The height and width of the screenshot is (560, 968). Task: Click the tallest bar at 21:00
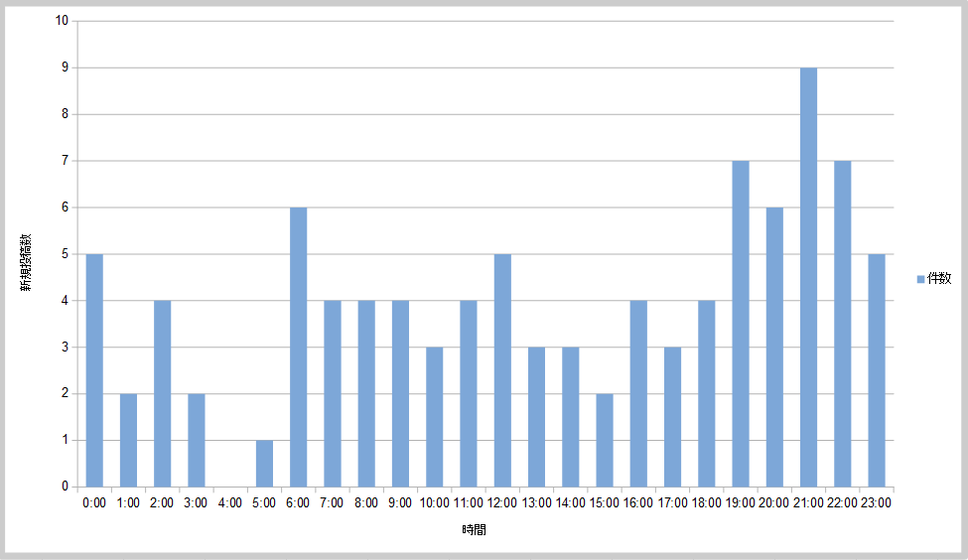click(x=808, y=278)
